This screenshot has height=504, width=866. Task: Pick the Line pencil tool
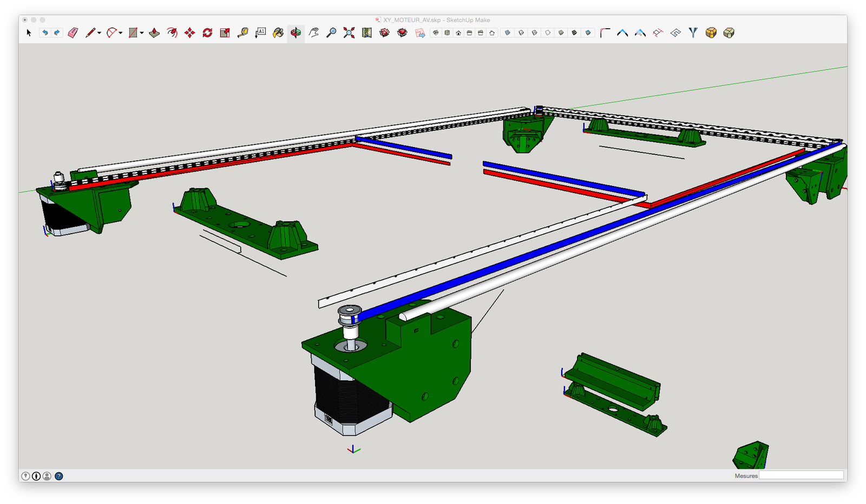click(90, 33)
